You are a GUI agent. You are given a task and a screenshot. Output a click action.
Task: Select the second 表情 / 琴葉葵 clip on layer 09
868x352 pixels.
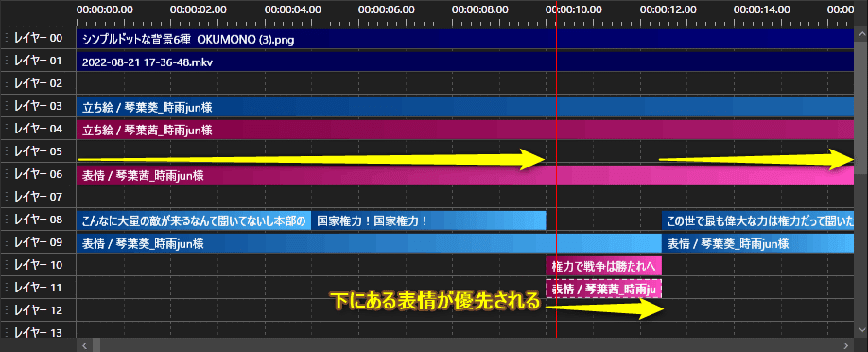(757, 243)
